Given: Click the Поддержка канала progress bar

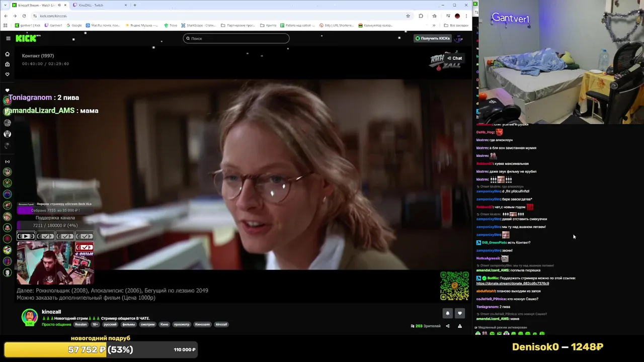Looking at the screenshot, I should point(55,225).
